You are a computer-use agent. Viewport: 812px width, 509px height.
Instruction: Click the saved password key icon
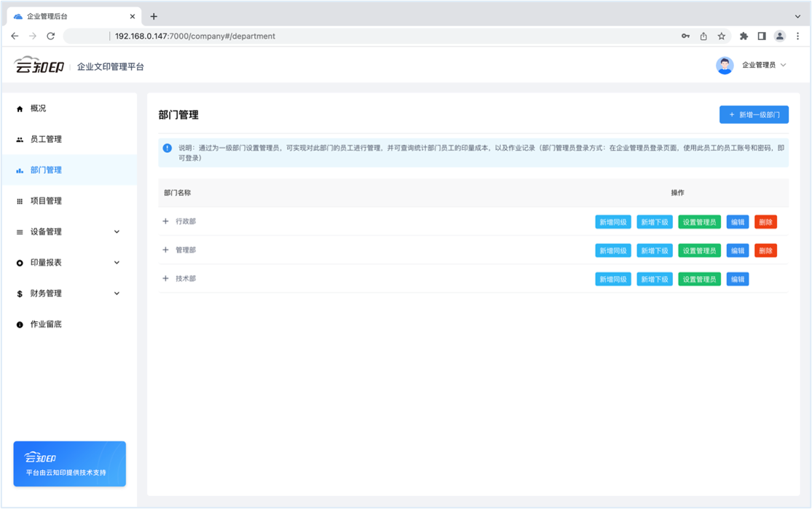(685, 36)
